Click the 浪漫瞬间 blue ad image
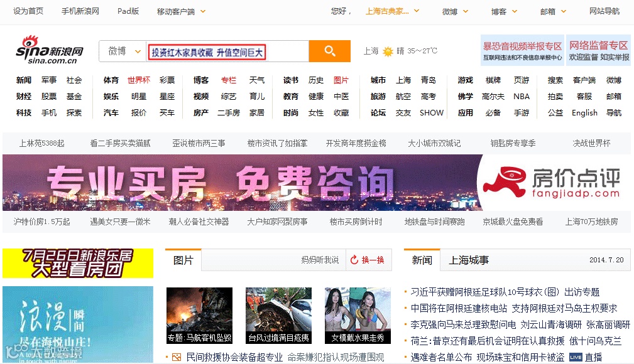The height and width of the screenshot is (364, 634). click(78, 324)
